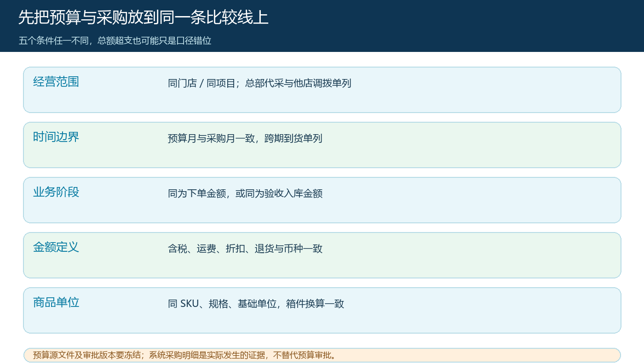Screen dimensions: 644x363
Task: Select text 同为下单金额，或同为验收入库金额
Action: [x=245, y=193]
